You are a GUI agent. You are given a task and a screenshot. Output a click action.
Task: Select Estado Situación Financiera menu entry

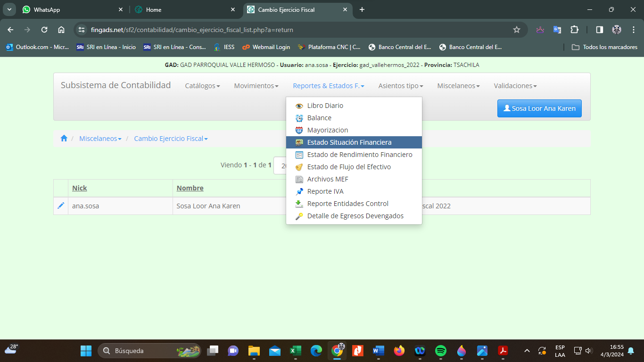pos(349,142)
